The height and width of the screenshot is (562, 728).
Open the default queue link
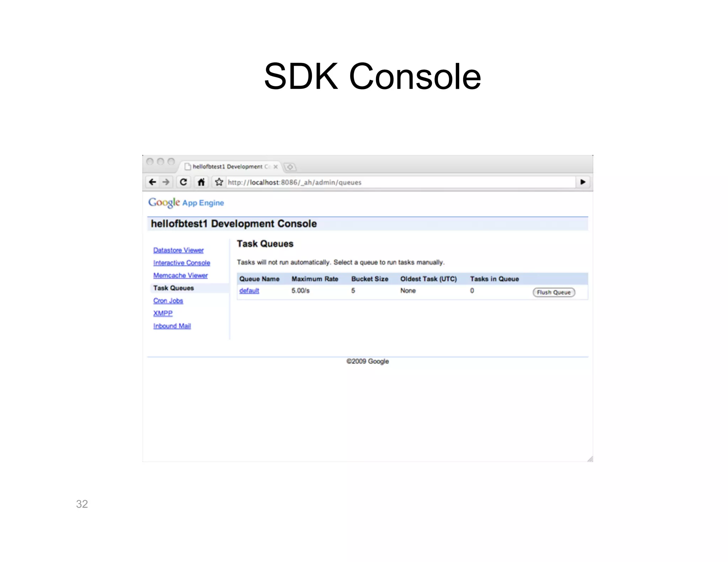pos(249,291)
